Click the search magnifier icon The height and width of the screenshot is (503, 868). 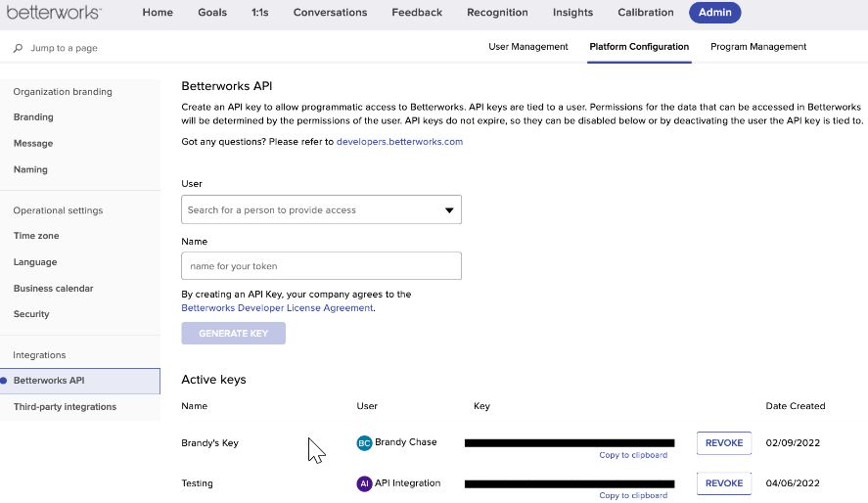point(18,48)
